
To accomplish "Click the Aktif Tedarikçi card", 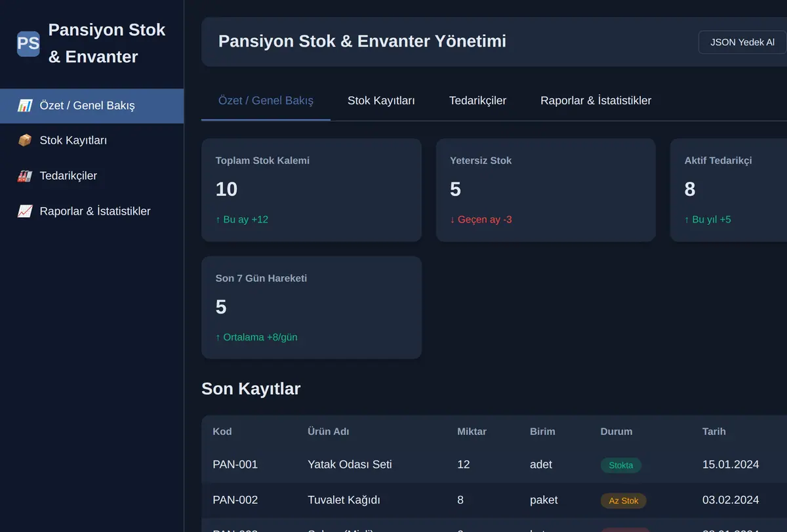I will coord(729,190).
